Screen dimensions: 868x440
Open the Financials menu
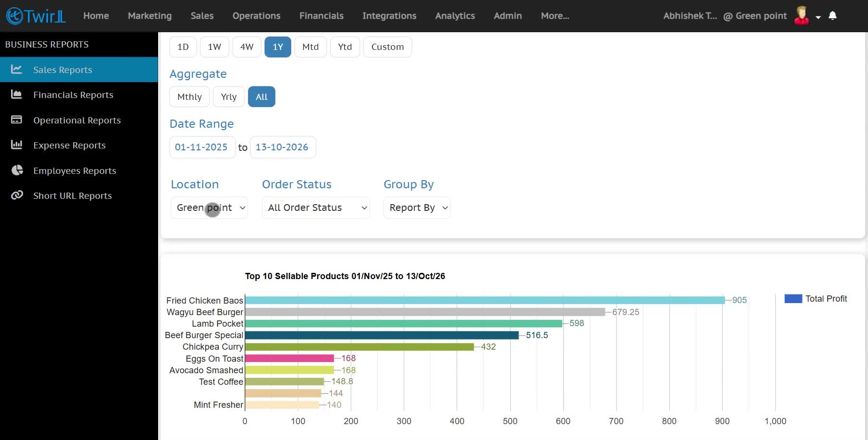coord(322,16)
